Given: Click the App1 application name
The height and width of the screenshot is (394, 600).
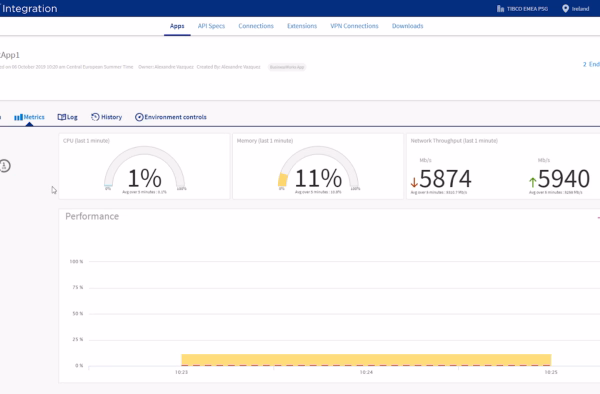Looking at the screenshot, I should (10, 55).
